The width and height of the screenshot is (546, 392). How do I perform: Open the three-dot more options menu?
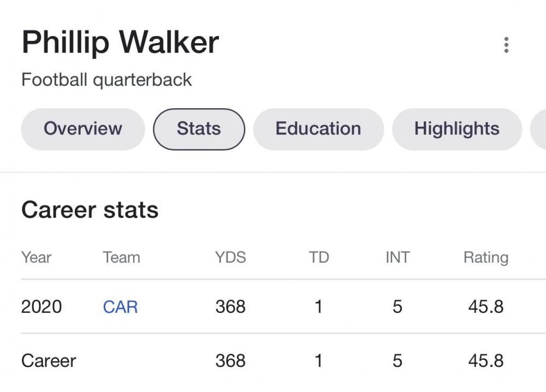tap(506, 45)
